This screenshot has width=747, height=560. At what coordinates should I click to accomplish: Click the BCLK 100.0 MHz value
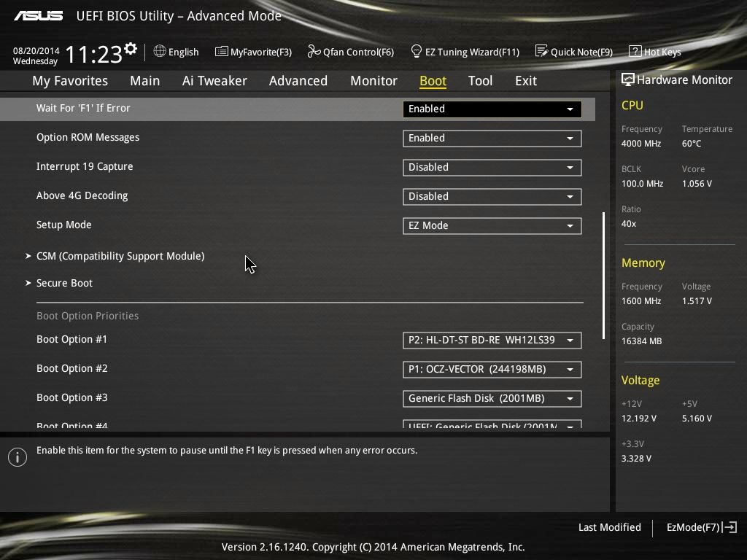click(x=642, y=183)
